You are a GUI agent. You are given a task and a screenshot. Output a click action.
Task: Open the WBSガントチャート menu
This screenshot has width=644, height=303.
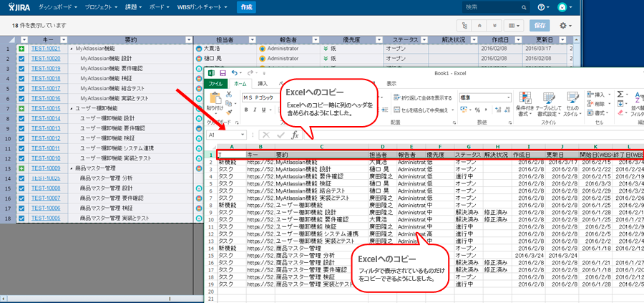204,7
